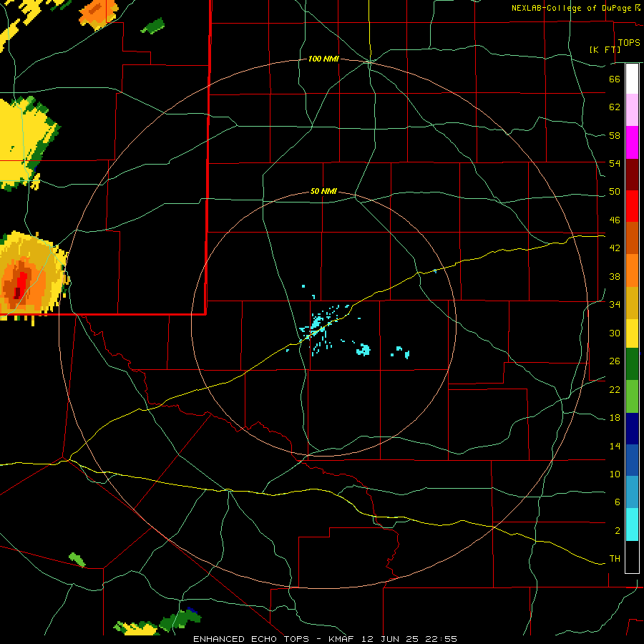Click the gold legend swatch
The image size is (644, 644).
(632, 303)
